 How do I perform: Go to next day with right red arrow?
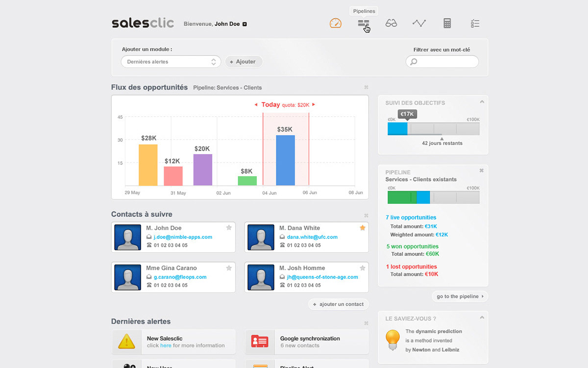pyautogui.click(x=314, y=105)
